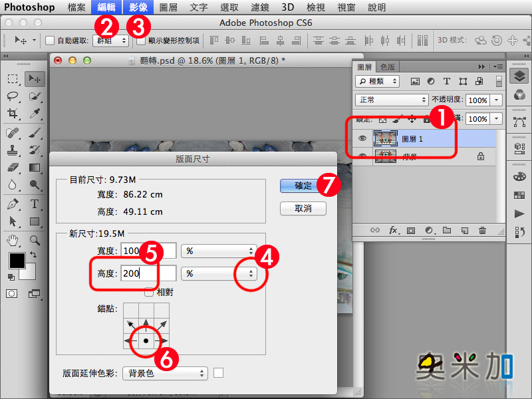Set anchor to top-left arrow
532x399 pixels.
pyautogui.click(x=131, y=325)
